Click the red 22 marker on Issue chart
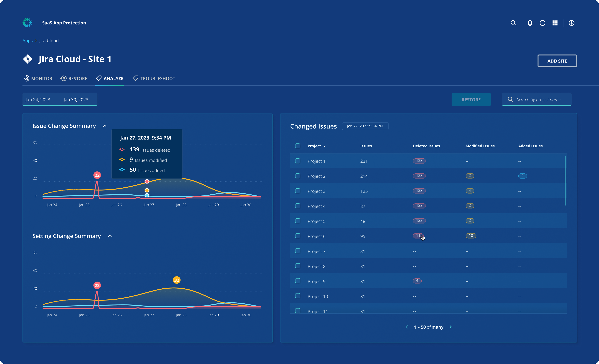Screen dimensions: 599x364 click(x=97, y=175)
